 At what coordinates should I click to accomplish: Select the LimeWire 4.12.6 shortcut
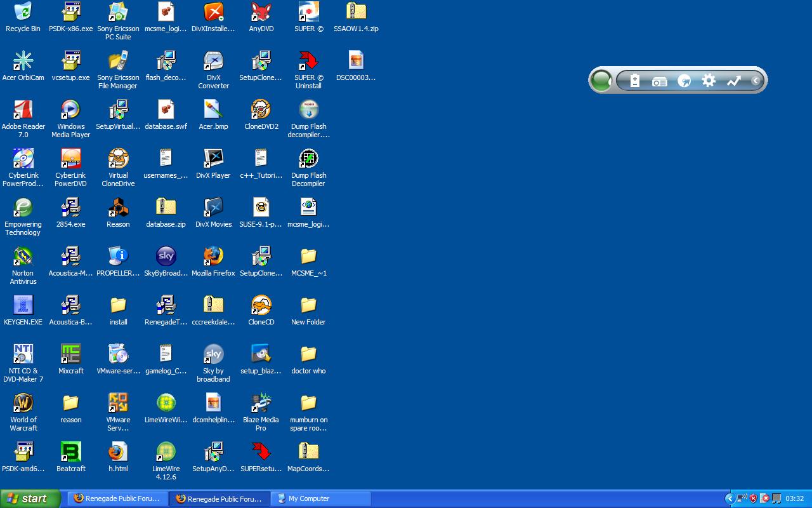(x=166, y=452)
